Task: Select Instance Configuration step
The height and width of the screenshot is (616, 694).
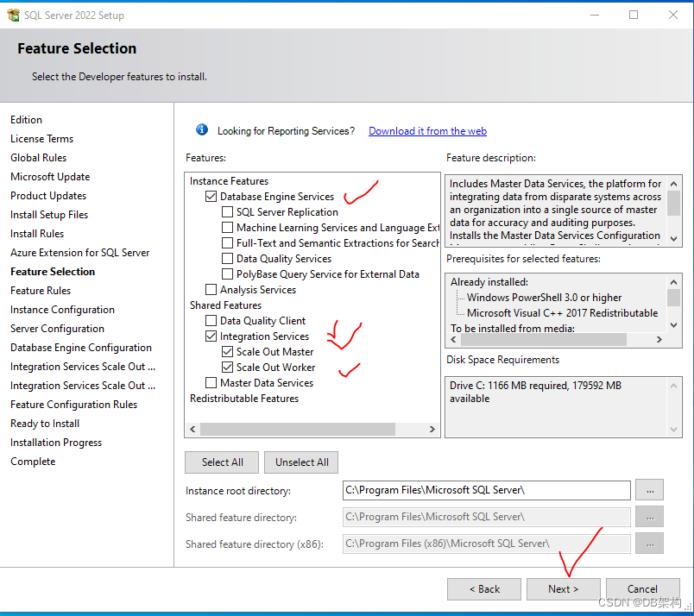Action: pyautogui.click(x=62, y=310)
